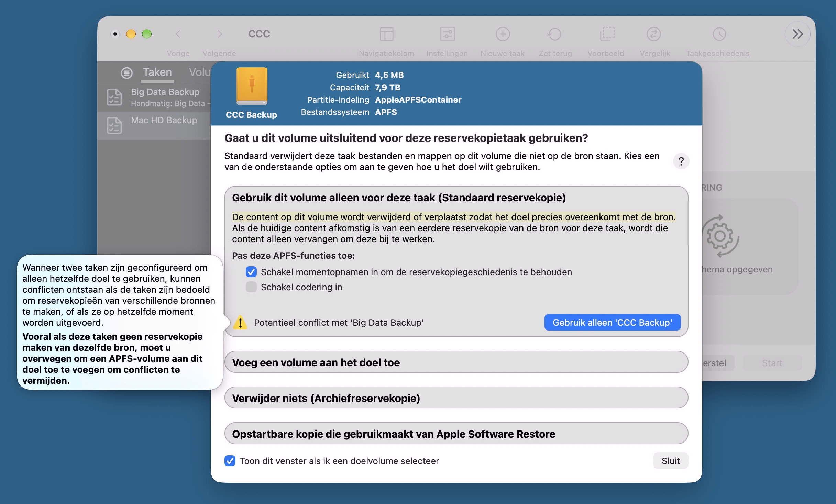Switch to the Taken tab

(x=157, y=72)
